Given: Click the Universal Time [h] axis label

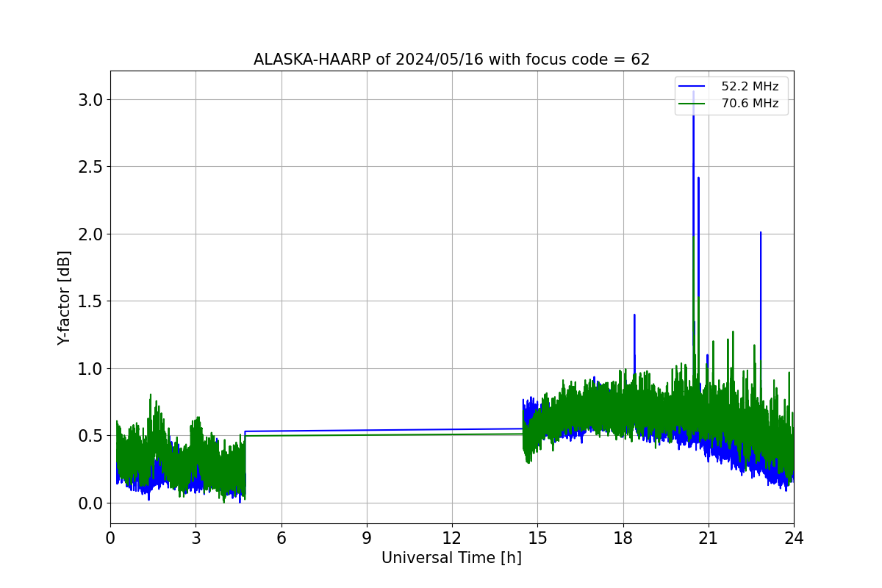Looking at the screenshot, I should point(451,558).
